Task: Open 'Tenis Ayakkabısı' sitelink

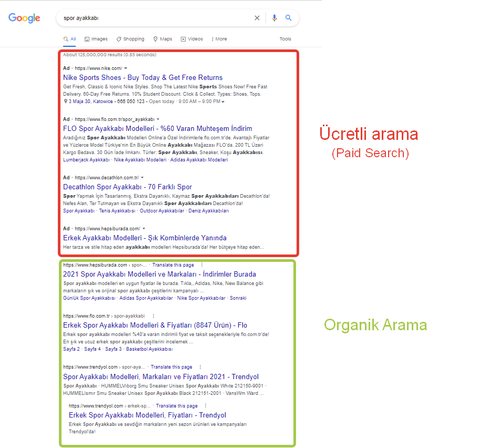Action: (117, 211)
